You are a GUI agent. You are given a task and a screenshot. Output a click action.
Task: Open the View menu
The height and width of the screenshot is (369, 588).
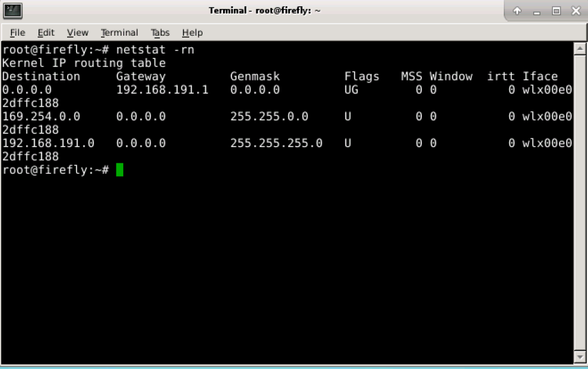tap(77, 33)
